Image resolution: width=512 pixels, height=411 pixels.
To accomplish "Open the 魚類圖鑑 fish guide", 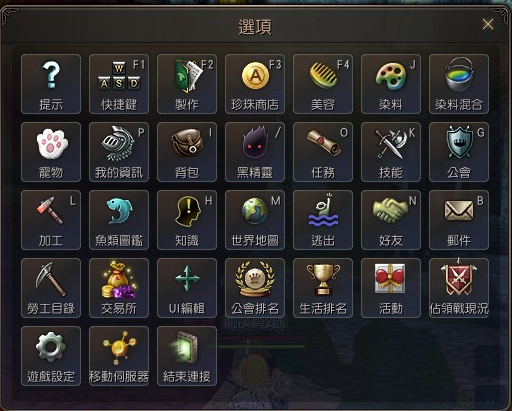I will pos(119,220).
